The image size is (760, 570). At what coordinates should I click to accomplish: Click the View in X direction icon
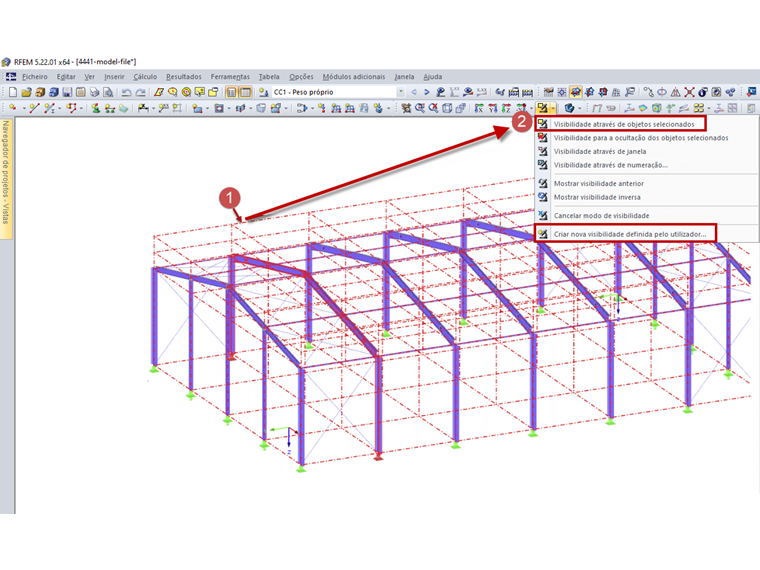[479, 108]
